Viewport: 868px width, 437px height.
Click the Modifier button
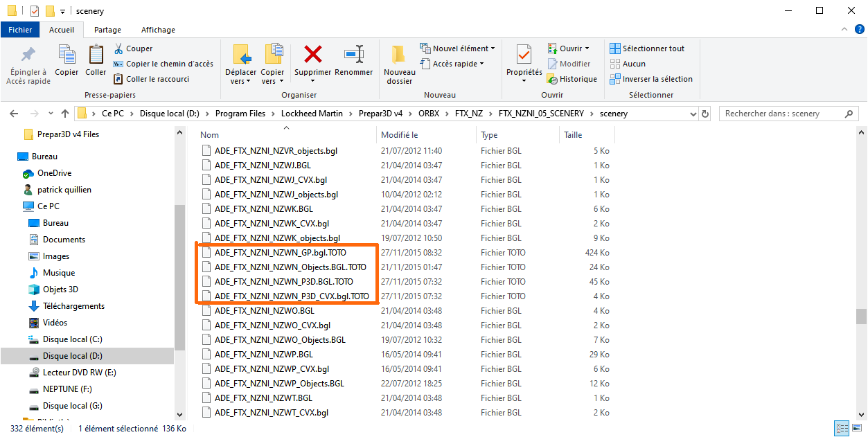click(569, 64)
